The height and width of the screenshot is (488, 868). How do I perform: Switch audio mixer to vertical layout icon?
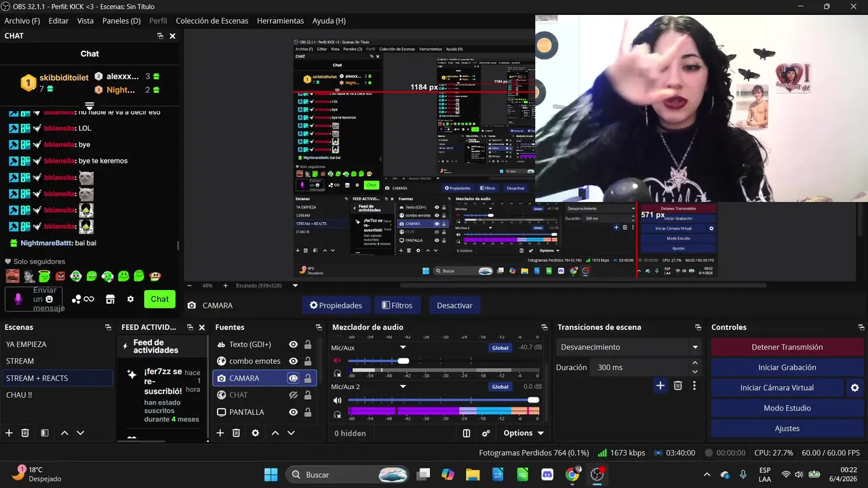pyautogui.click(x=467, y=433)
